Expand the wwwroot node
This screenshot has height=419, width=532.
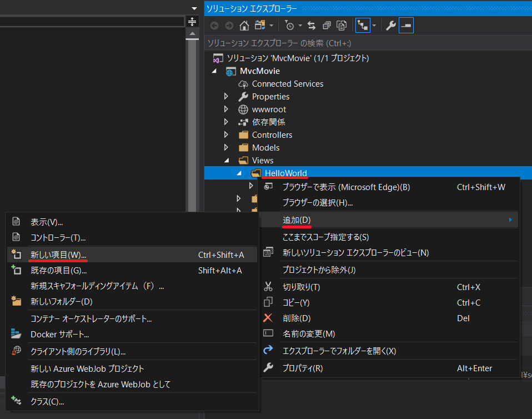pos(227,109)
